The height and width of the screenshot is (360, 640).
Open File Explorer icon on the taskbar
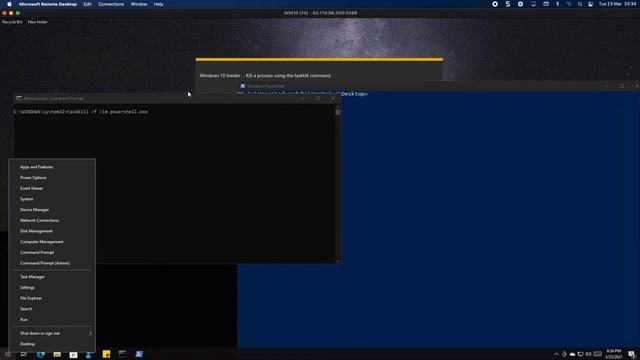pyautogui.click(x=57, y=354)
